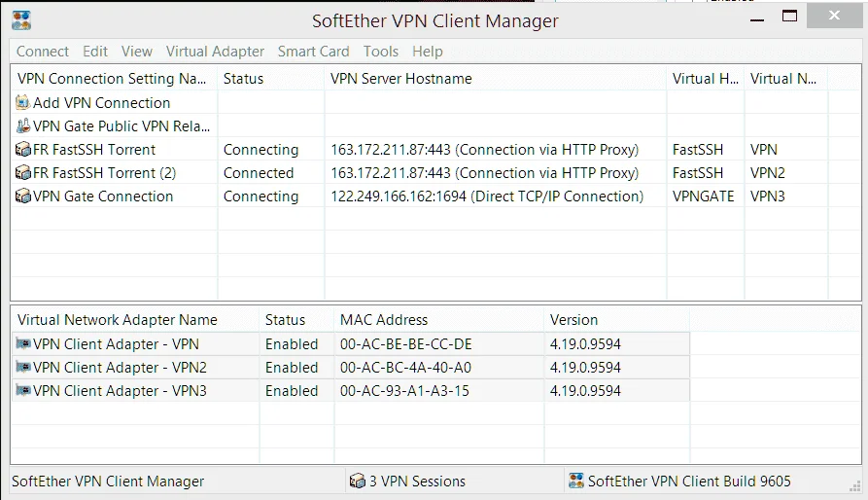Click the VPN3 virtual adapter cell in connection list
Screen dimensions: 868x500
[767, 196]
